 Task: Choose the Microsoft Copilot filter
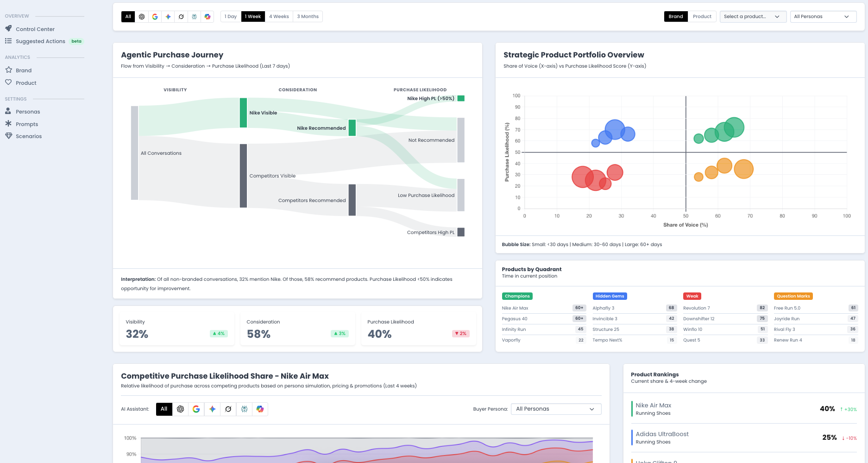point(208,16)
